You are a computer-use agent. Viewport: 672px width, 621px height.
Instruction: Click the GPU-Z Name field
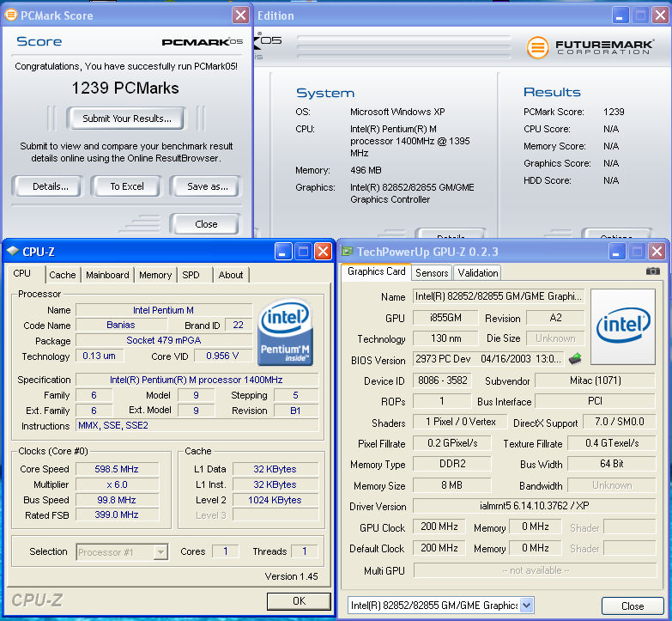pos(499,296)
